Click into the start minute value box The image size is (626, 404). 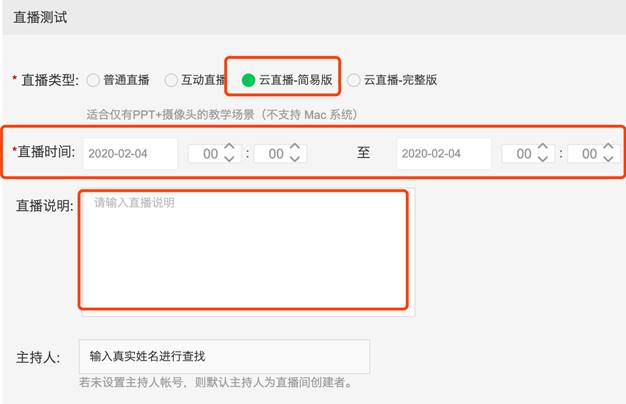(x=273, y=154)
